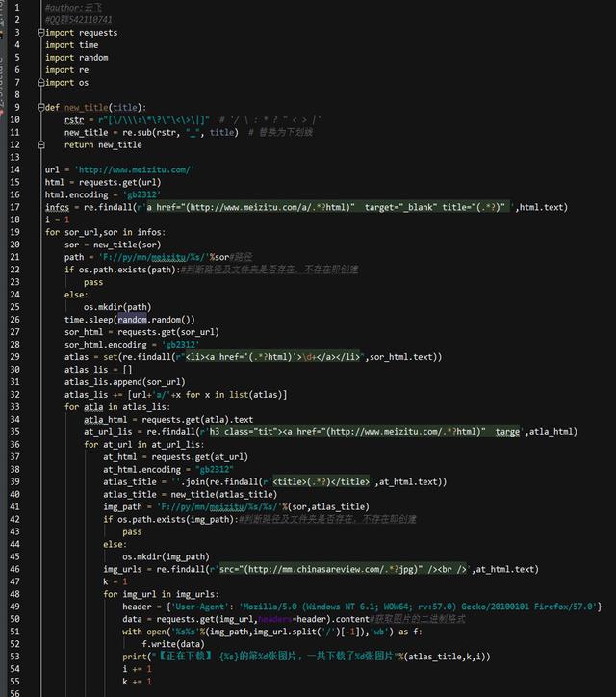Click the chinasareview.com regex string
The image size is (616, 697).
[344, 569]
